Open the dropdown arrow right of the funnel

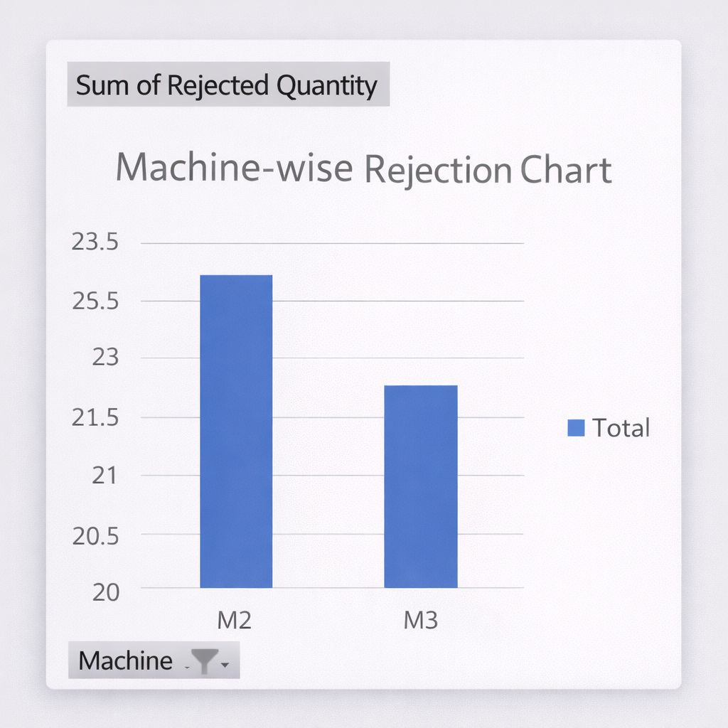point(225,665)
